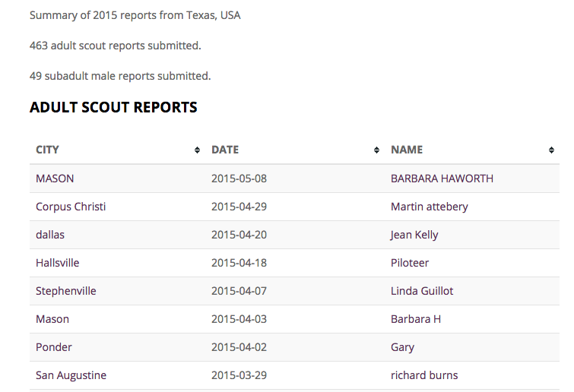Click the name Martin attebery
The image size is (574, 392).
[x=430, y=207]
